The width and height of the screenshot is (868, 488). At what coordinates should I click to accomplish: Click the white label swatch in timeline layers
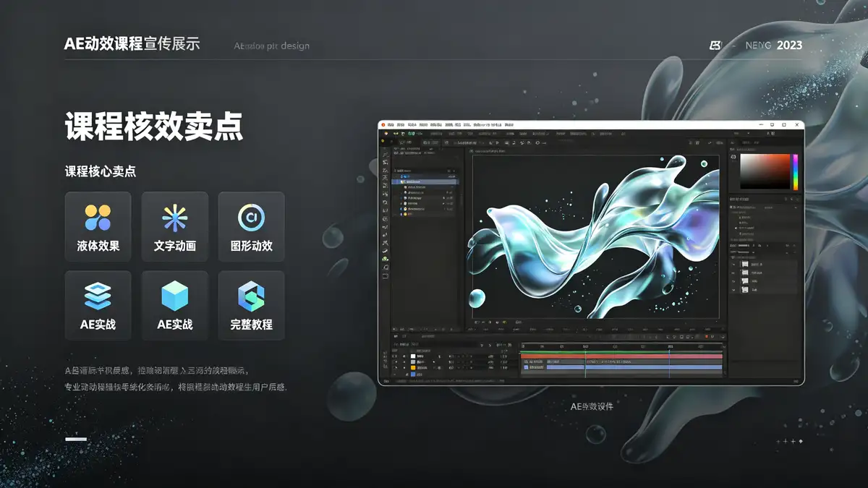413,356
